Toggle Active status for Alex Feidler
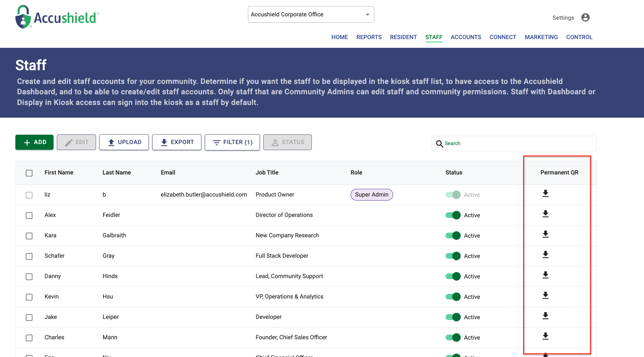 coord(453,215)
